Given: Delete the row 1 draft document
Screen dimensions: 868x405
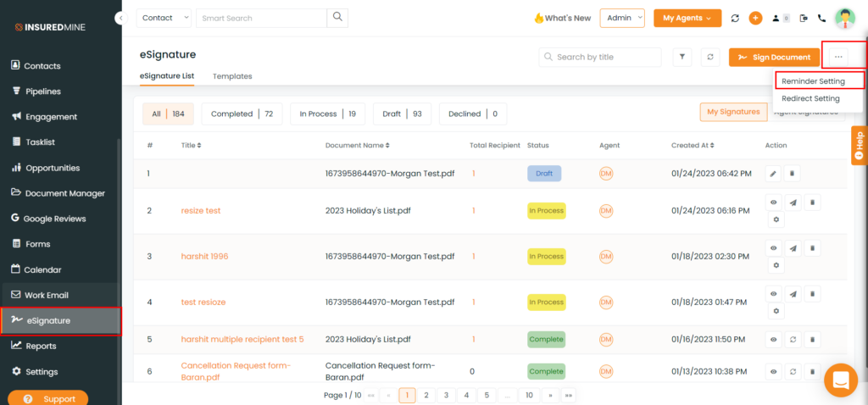Looking at the screenshot, I should [x=792, y=174].
